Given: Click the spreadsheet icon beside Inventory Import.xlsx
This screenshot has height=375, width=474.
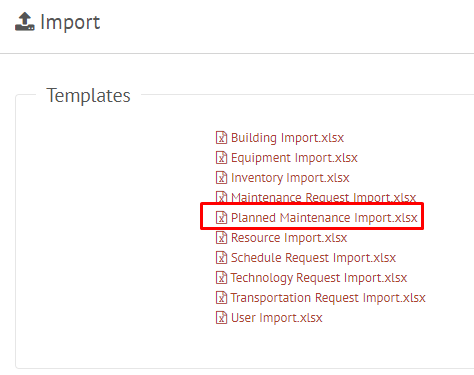Looking at the screenshot, I should click(221, 177).
